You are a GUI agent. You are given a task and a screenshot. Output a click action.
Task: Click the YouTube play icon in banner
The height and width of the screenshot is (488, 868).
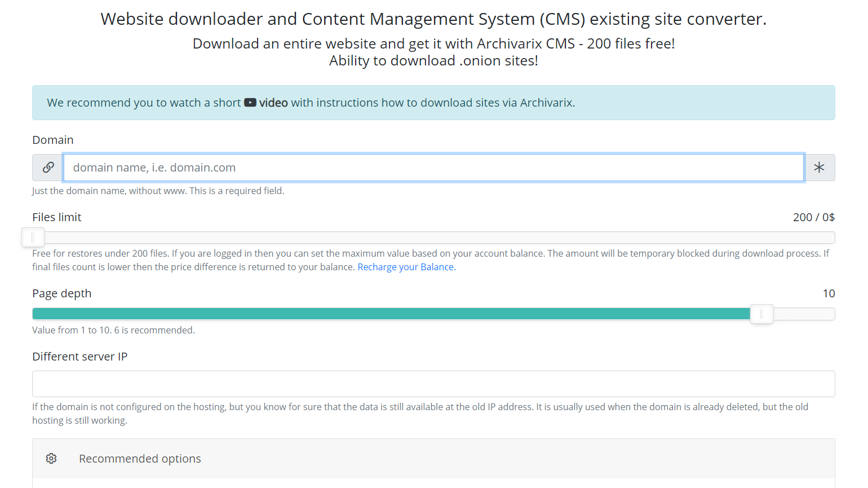250,103
